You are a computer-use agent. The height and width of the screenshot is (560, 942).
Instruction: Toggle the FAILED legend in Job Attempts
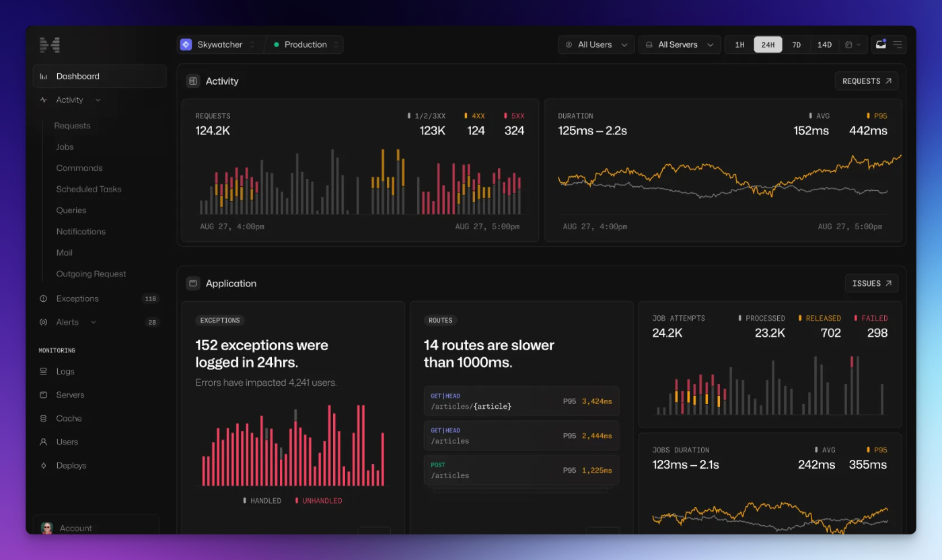(x=871, y=319)
